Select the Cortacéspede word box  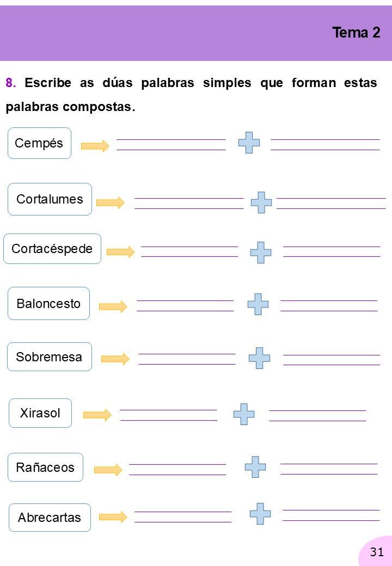52,249
